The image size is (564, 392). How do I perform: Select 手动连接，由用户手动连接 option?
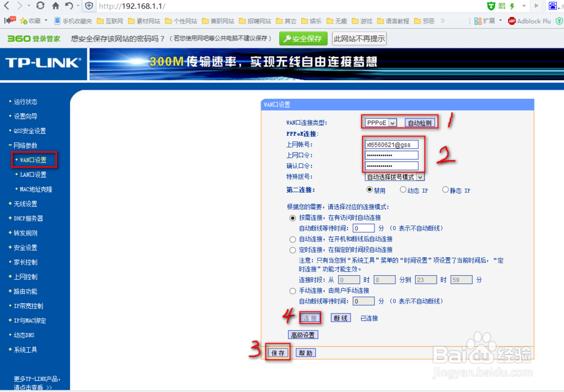click(293, 290)
